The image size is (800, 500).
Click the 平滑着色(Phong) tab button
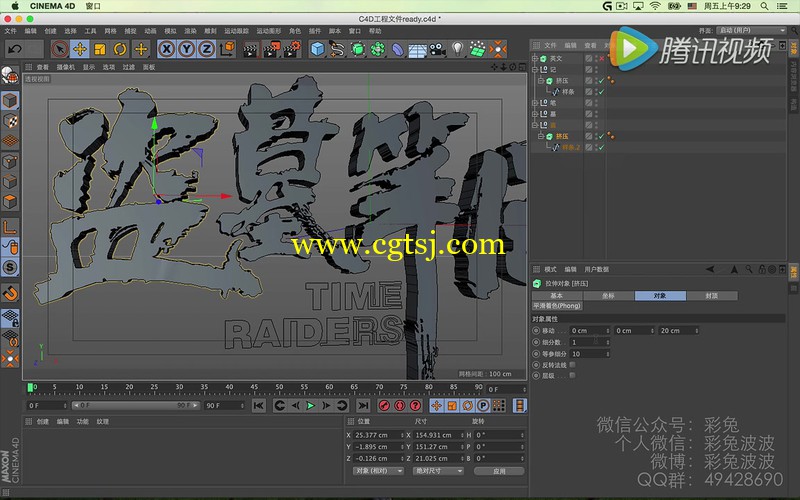(557, 306)
